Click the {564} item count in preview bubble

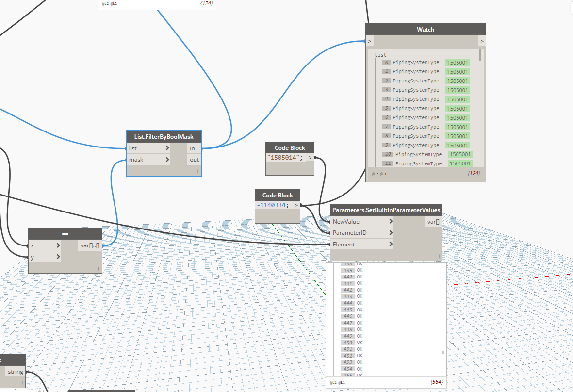point(437,382)
